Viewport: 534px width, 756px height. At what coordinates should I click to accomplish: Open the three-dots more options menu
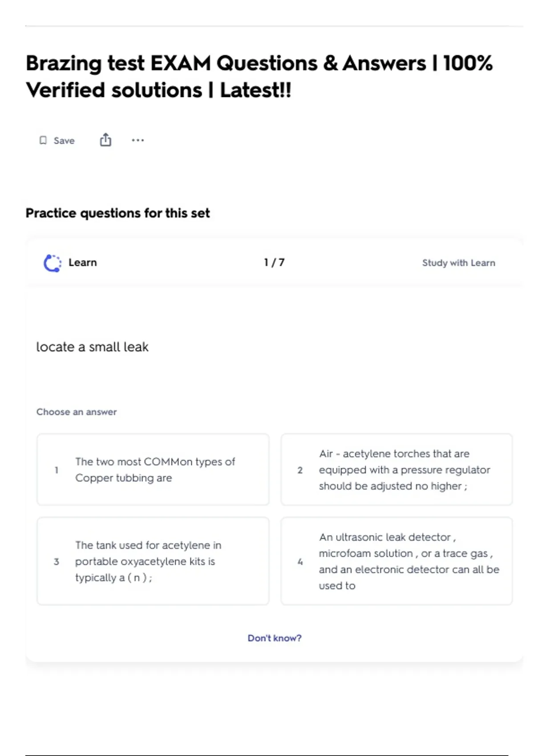click(138, 140)
